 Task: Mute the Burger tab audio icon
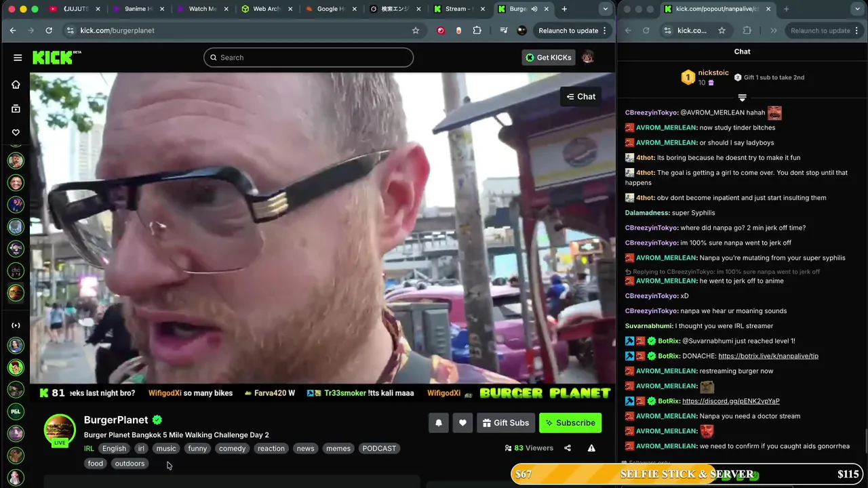pyautogui.click(x=534, y=9)
